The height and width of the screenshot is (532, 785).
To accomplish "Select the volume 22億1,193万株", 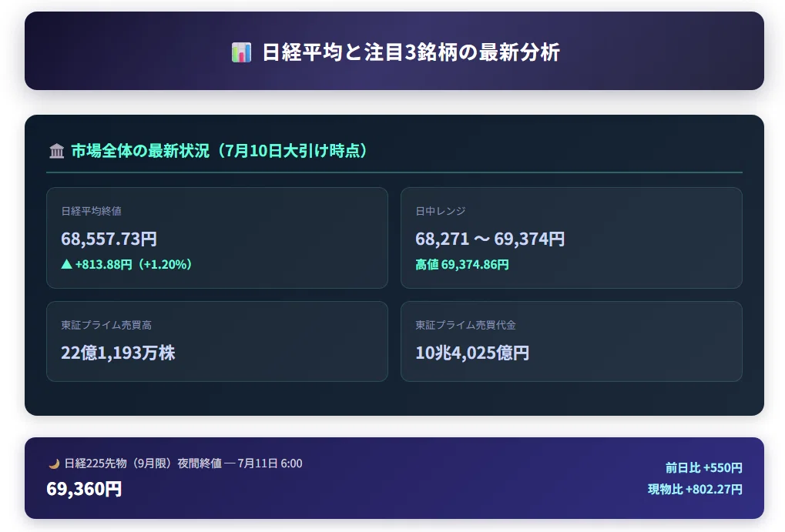I will pos(118,353).
